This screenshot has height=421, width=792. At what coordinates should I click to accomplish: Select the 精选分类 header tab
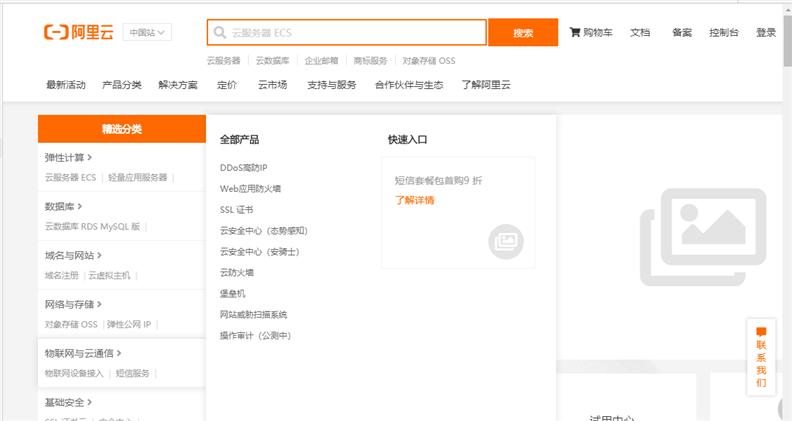[x=122, y=129]
